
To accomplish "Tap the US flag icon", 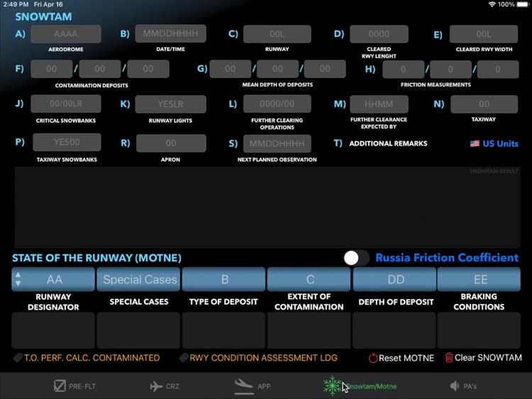I will (x=475, y=143).
